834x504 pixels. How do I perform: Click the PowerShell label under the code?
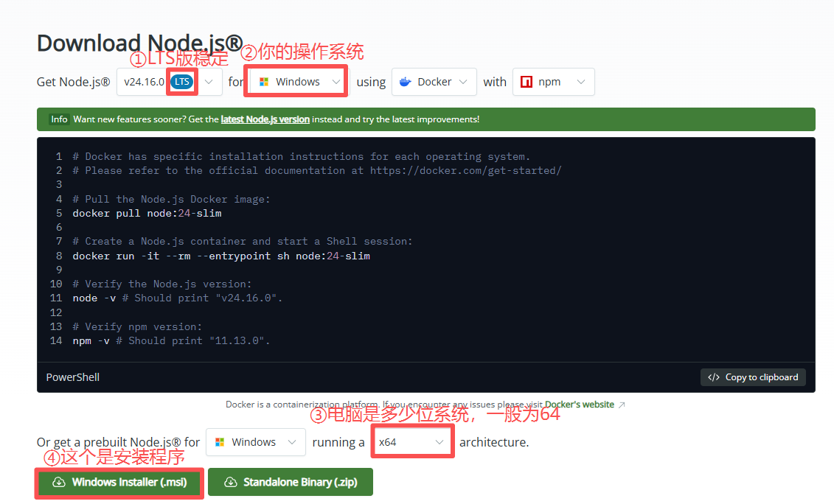(x=73, y=377)
